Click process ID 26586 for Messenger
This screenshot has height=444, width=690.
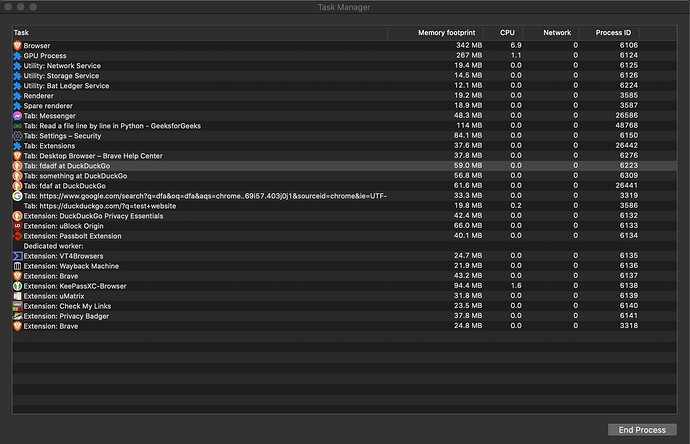pos(627,115)
